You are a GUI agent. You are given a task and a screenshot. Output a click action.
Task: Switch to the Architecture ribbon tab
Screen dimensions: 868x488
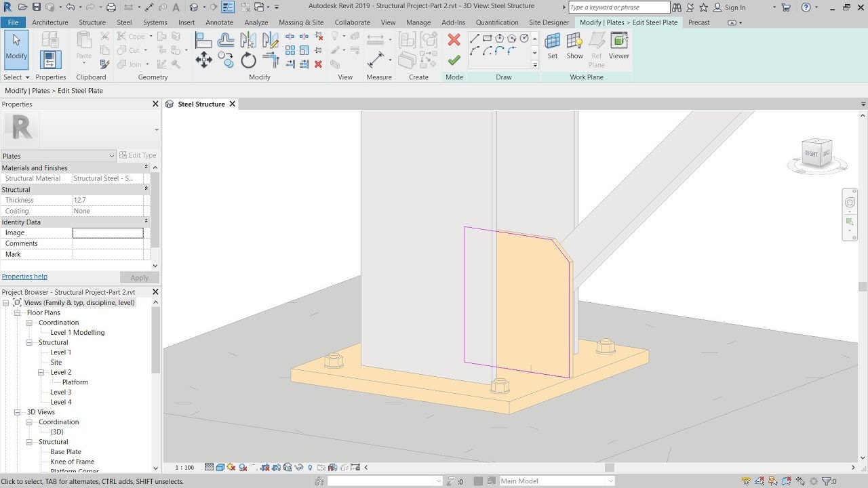[51, 22]
